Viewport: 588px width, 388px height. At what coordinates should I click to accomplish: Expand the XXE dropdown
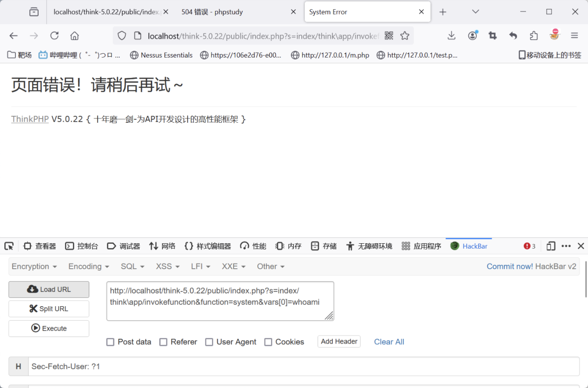pos(234,267)
